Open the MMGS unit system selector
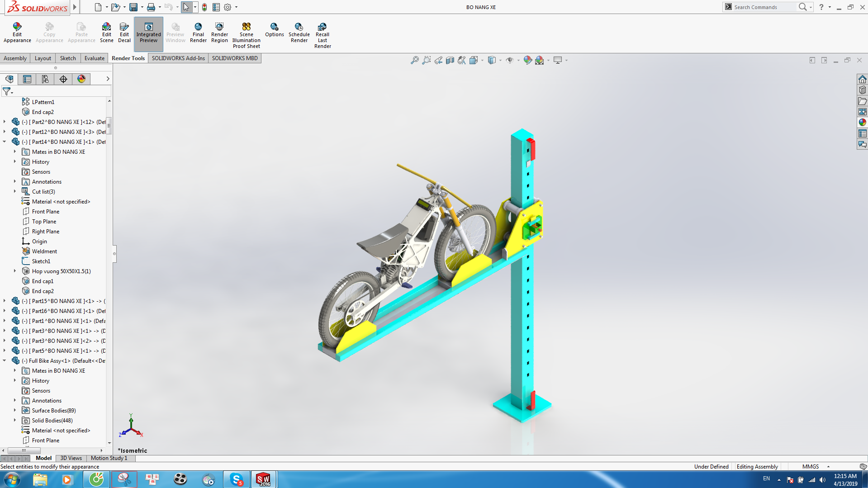The height and width of the screenshot is (488, 868). [816, 467]
